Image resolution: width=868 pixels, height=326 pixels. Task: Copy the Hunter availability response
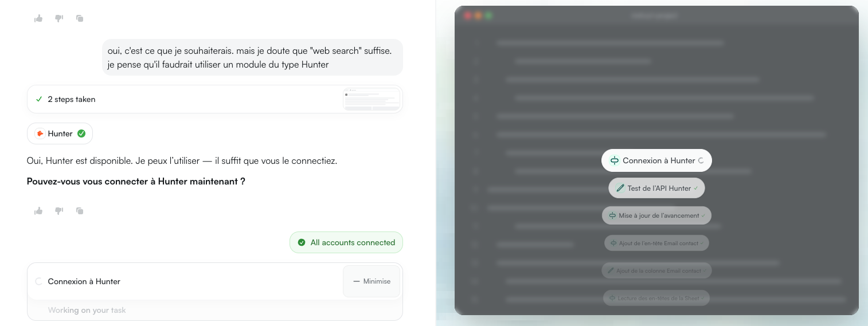tap(80, 211)
